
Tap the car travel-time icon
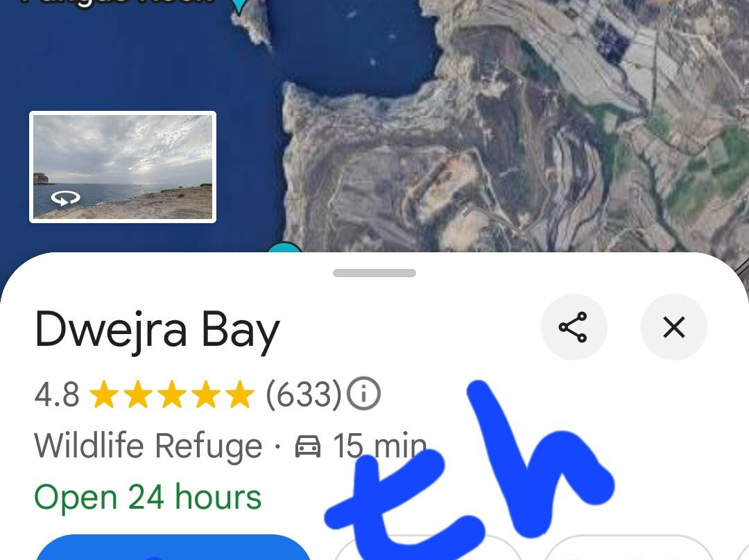point(308,446)
